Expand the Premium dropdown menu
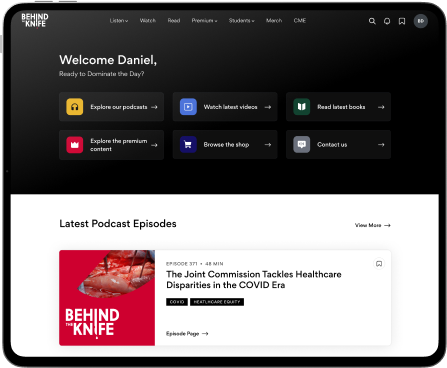Viewport: 447px width, 368px height. coord(204,21)
